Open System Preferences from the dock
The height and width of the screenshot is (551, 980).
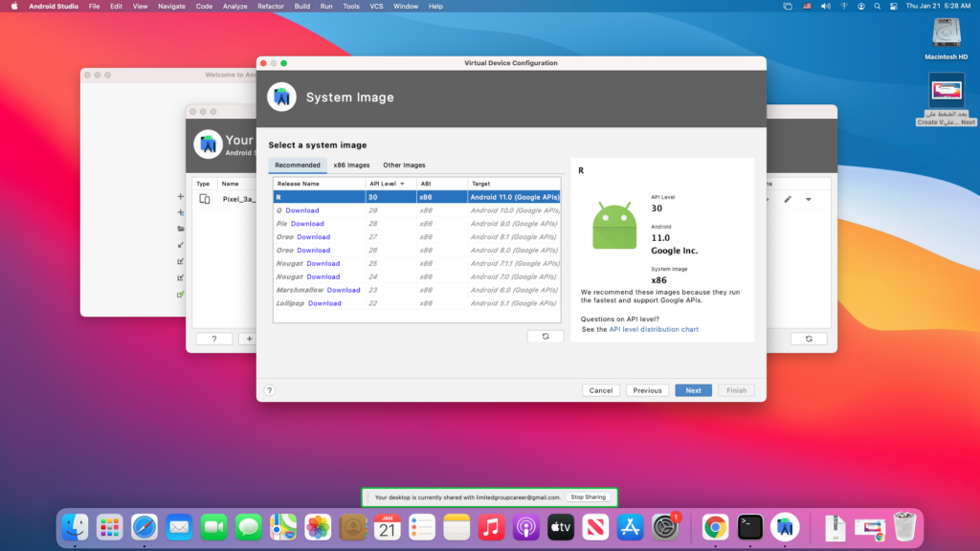(x=665, y=527)
